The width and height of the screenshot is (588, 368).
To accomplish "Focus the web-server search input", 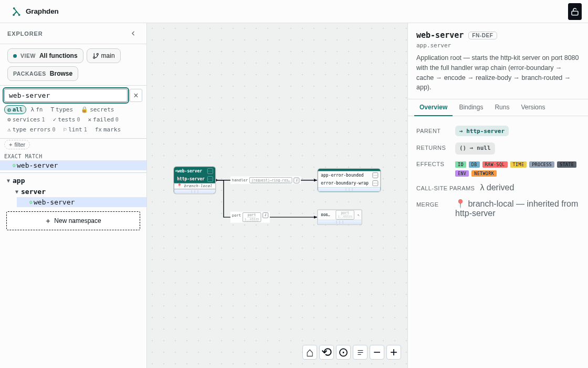I will 66,95.
